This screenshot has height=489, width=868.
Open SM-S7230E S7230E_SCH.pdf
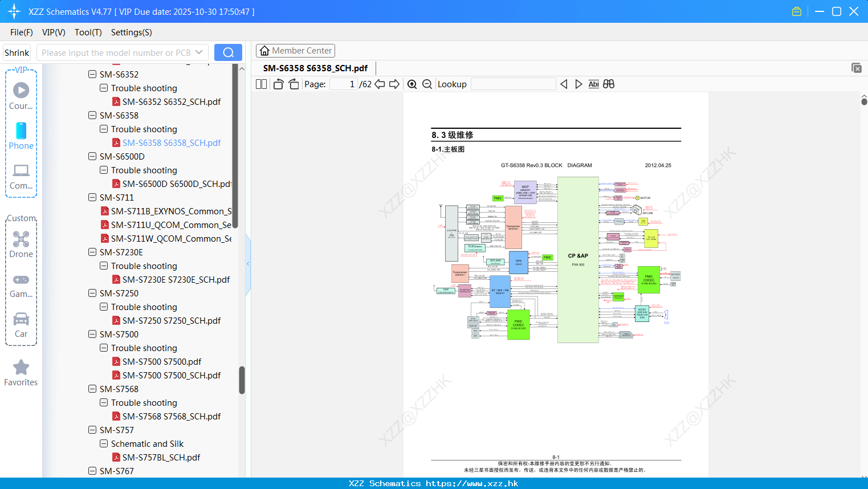tap(176, 280)
